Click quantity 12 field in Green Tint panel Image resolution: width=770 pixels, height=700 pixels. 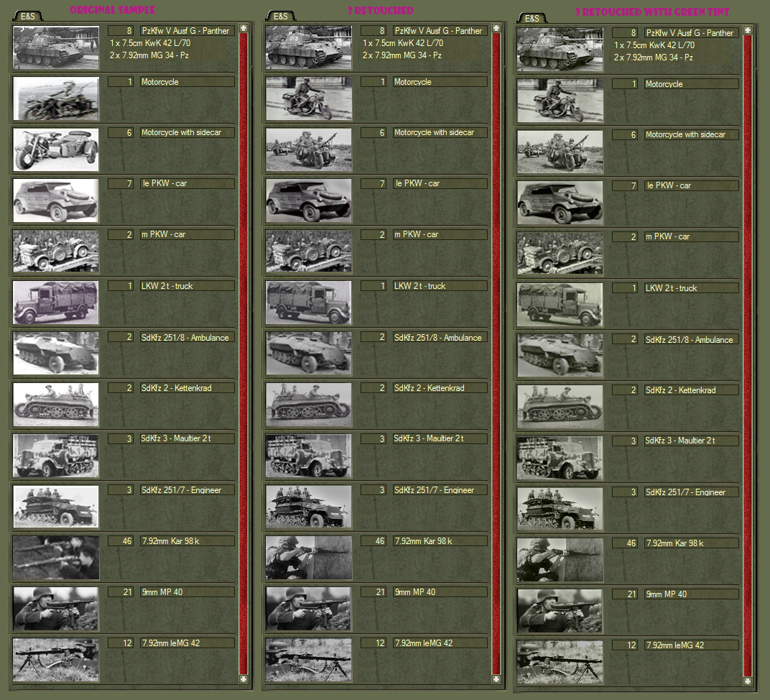pyautogui.click(x=625, y=645)
